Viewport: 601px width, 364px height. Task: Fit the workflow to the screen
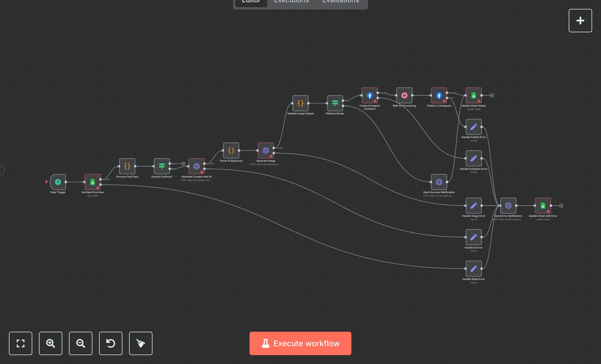(21, 343)
